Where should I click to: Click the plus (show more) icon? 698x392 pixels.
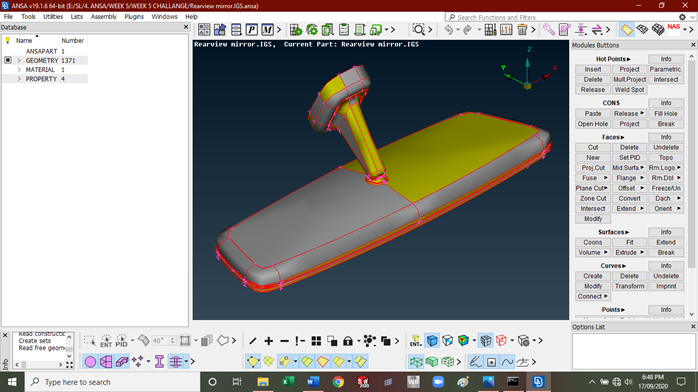pyautogui.click(x=268, y=341)
